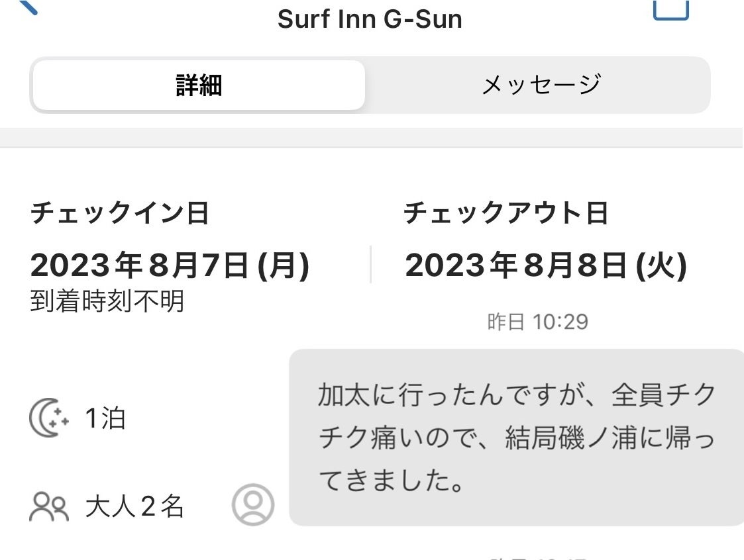The width and height of the screenshot is (744, 560).
Task: Tap the partially visible timestamp at bottom
Action: pyautogui.click(x=537, y=557)
